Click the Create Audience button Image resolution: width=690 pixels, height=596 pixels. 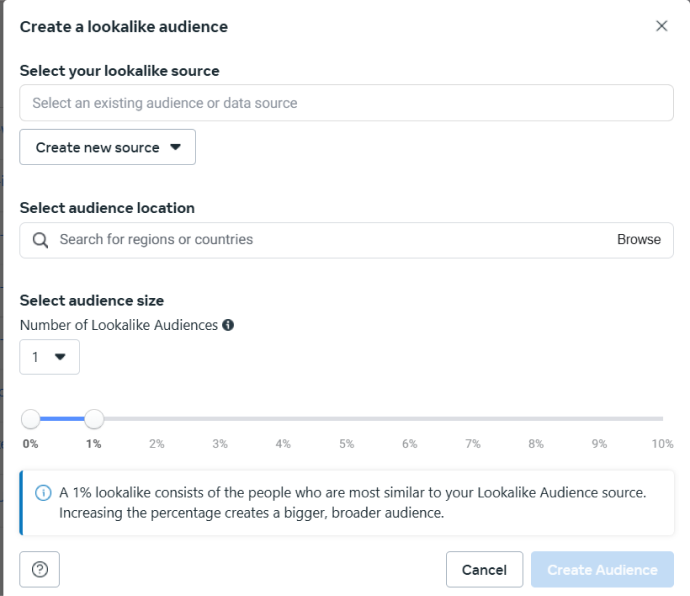tap(602, 570)
